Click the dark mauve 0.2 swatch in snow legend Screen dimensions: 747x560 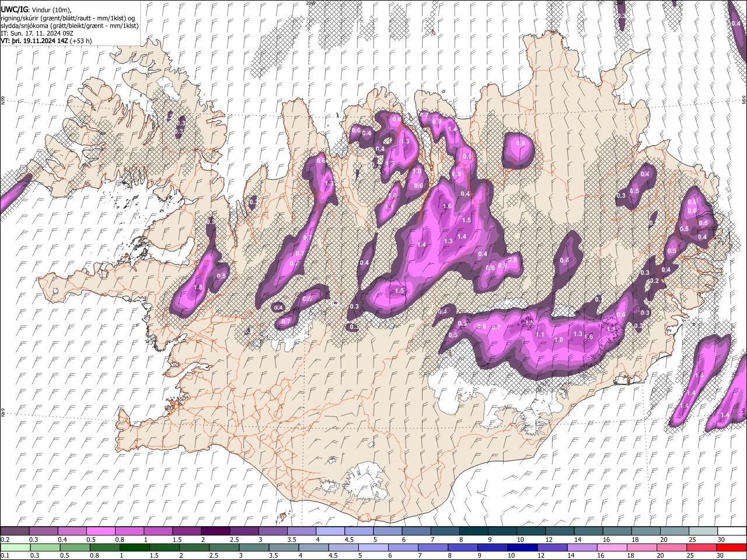coord(15,531)
